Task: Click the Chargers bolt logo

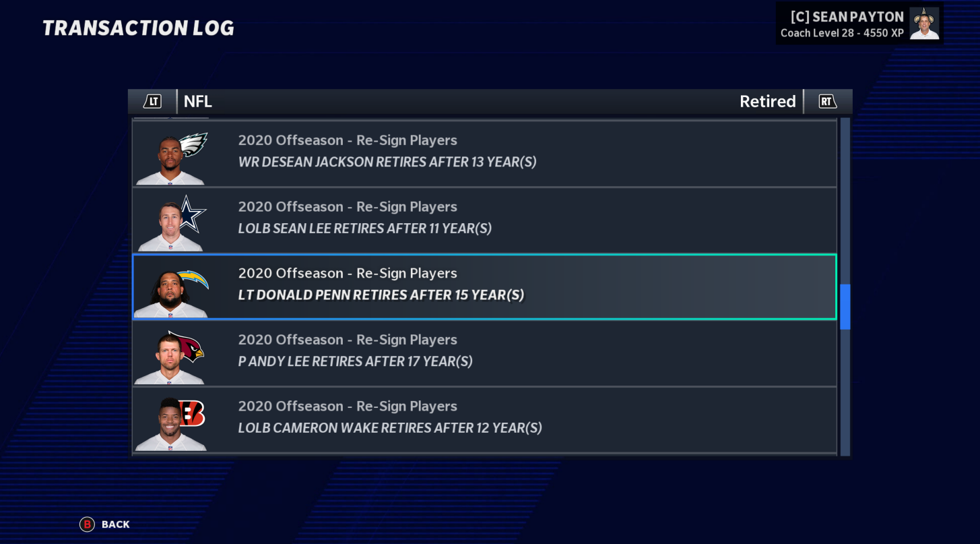Action: pyautogui.click(x=193, y=279)
